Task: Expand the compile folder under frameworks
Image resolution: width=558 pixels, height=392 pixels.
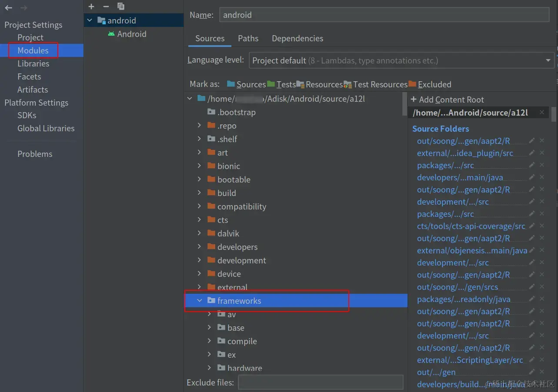Action: pyautogui.click(x=209, y=341)
